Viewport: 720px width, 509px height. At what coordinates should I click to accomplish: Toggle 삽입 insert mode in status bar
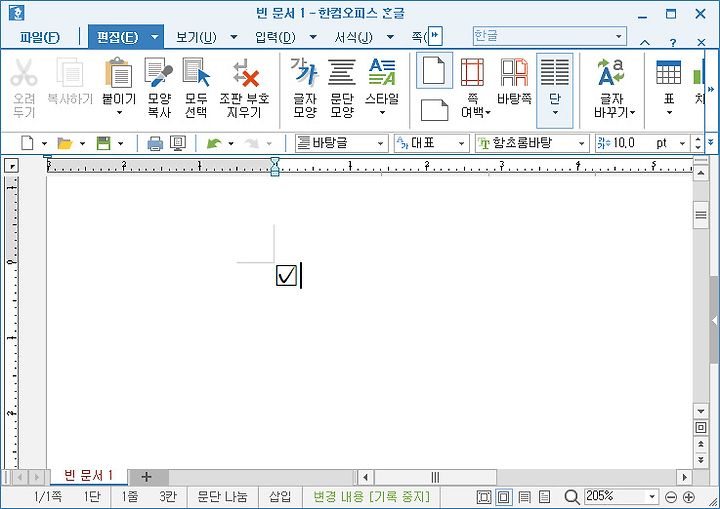point(280,497)
